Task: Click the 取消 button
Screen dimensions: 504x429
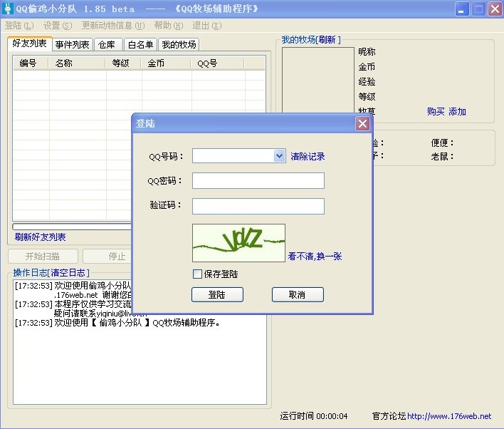Action: tap(298, 294)
